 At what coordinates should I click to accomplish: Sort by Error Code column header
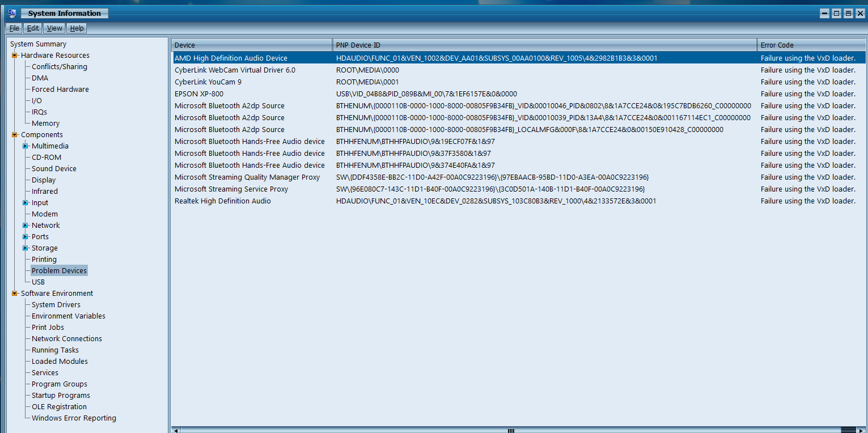[x=811, y=45]
